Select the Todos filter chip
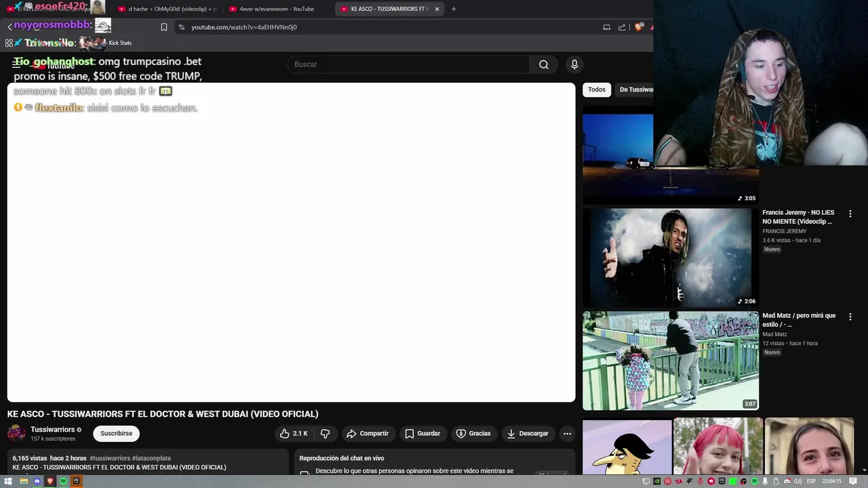Viewport: 868px width, 488px height. coord(597,89)
